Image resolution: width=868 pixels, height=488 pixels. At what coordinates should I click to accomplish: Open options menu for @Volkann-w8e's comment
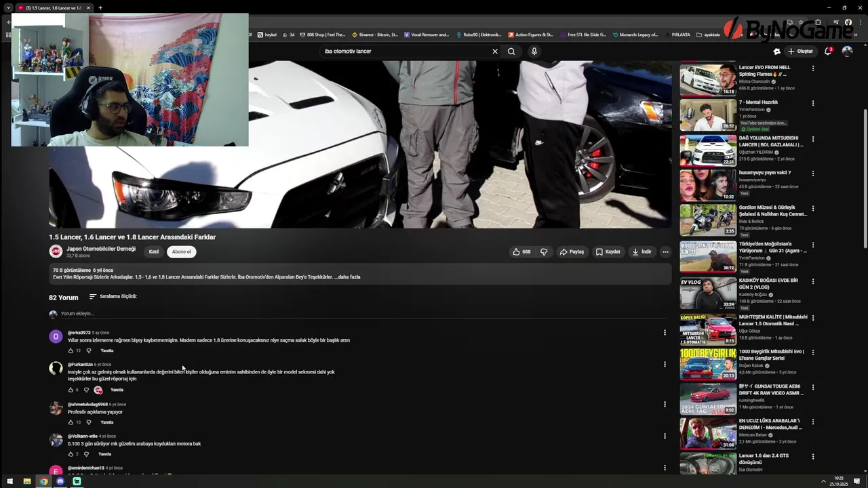[x=665, y=436]
